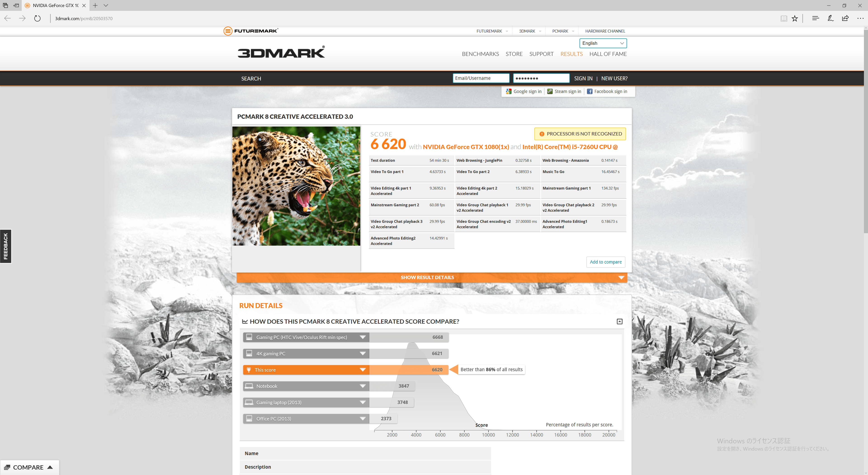Focus the password field
This screenshot has width=868, height=475.
tap(541, 78)
